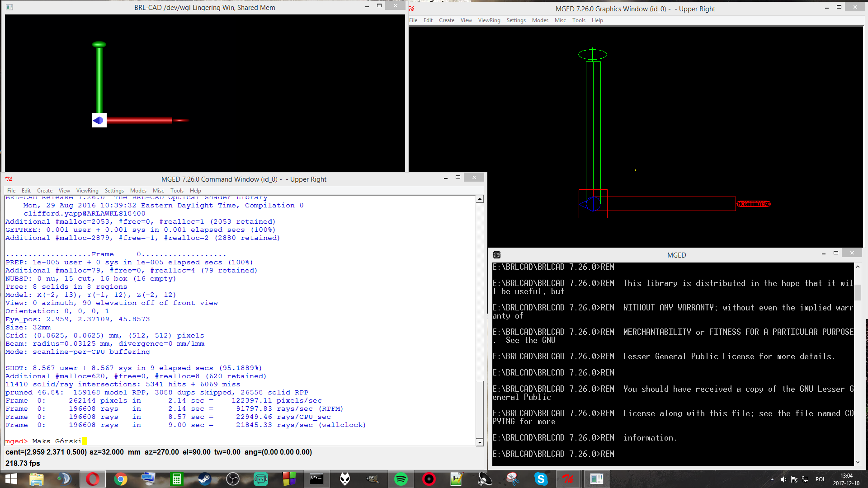868x488 pixels.
Task: Open View menu in MGED Command Window
Action: [64, 191]
